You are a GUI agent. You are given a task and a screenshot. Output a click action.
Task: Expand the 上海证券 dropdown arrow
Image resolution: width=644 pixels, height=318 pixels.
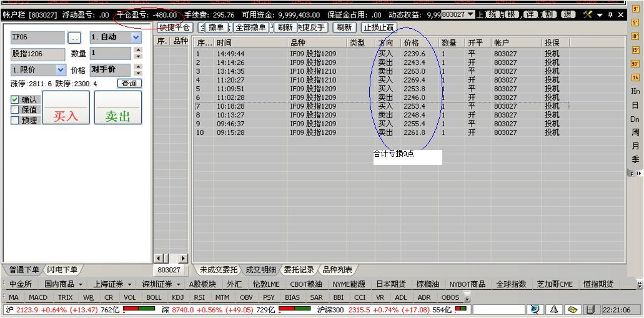[x=129, y=284]
